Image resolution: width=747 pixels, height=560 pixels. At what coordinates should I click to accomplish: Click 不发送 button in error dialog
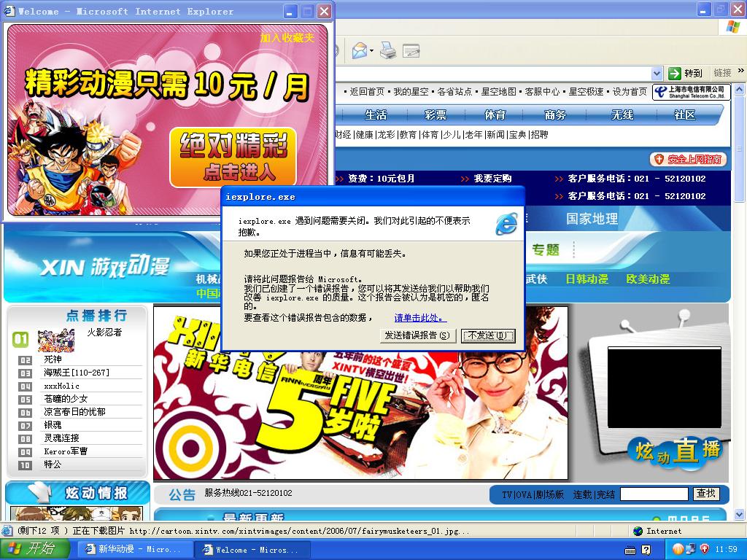(488, 335)
